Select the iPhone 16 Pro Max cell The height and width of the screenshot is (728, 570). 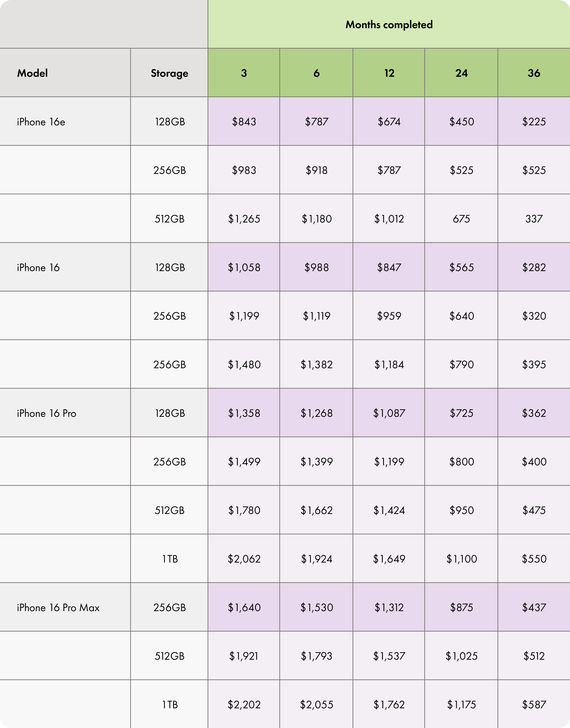tap(65, 607)
